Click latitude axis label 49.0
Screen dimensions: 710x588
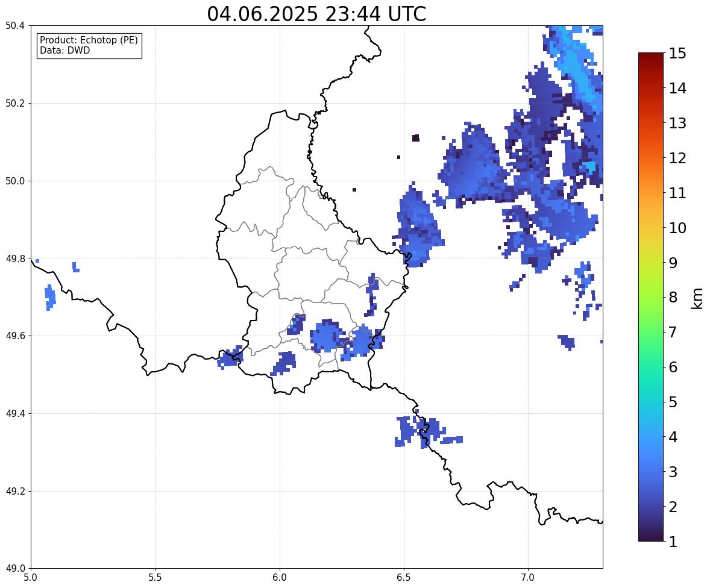(15, 569)
